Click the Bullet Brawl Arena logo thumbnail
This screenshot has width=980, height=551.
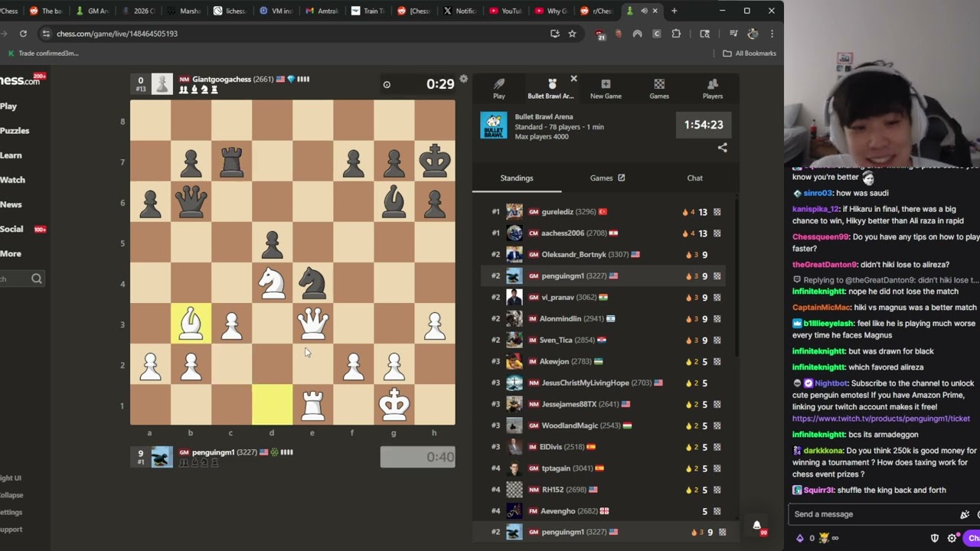click(494, 126)
